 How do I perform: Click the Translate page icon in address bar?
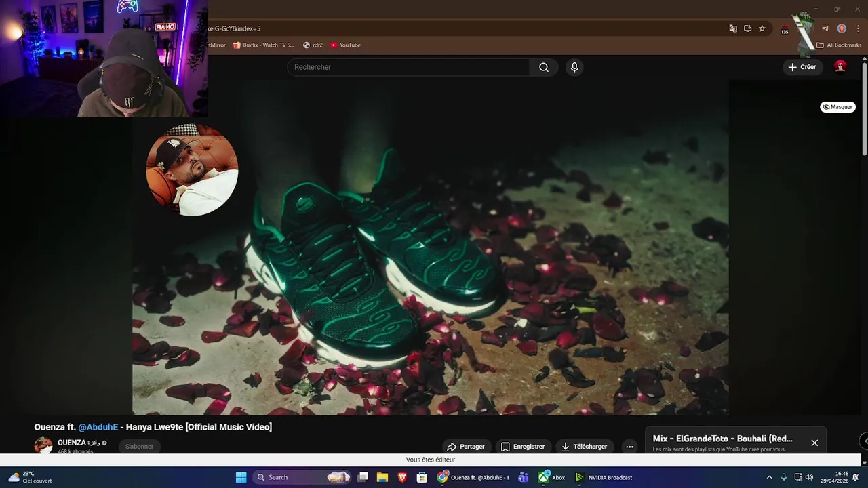click(733, 28)
